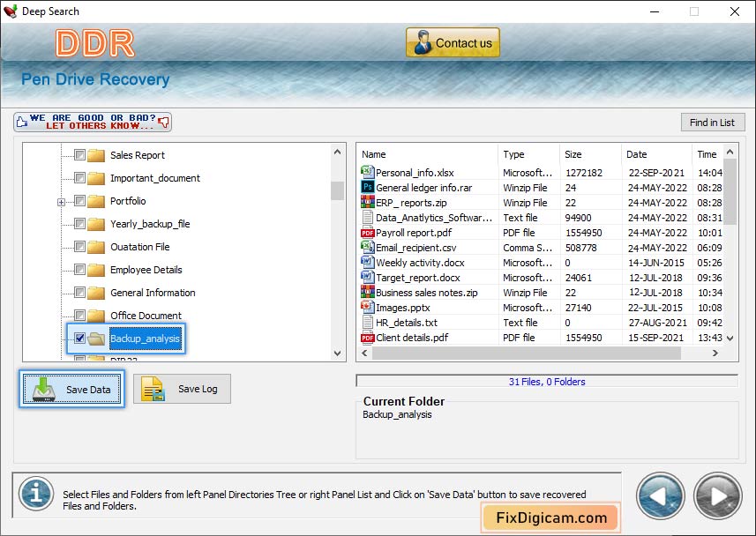Image resolution: width=756 pixels, height=536 pixels.
Task: Click the Save Log button
Action: [183, 389]
